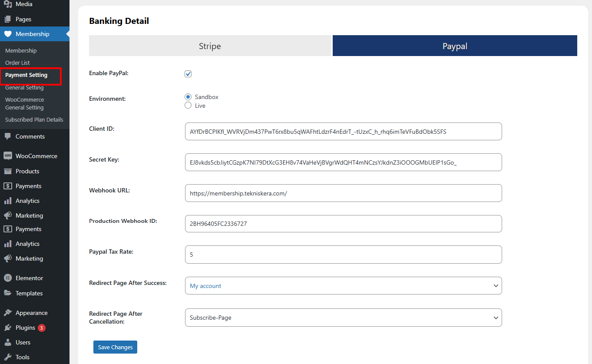Click the Templates folder icon

8,293
